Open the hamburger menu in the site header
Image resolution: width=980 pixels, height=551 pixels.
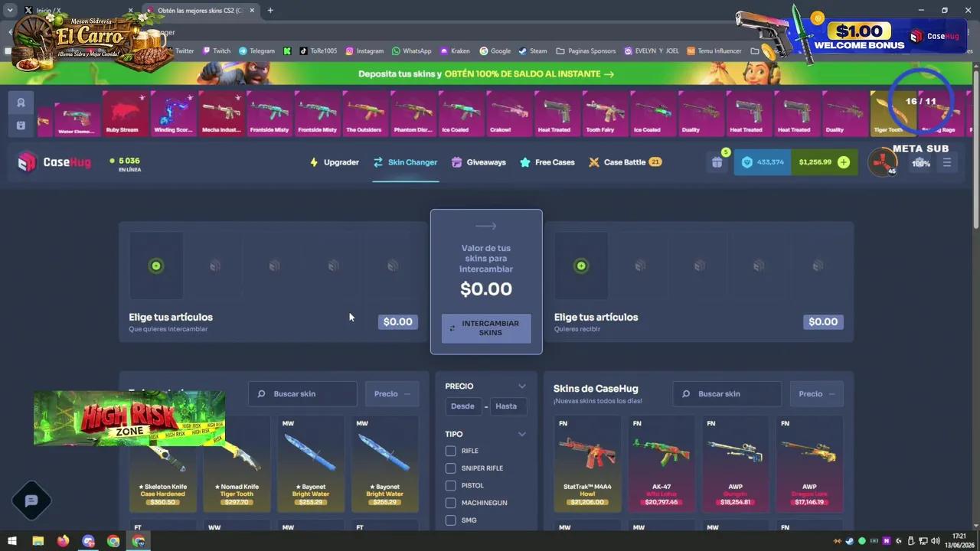pos(947,162)
